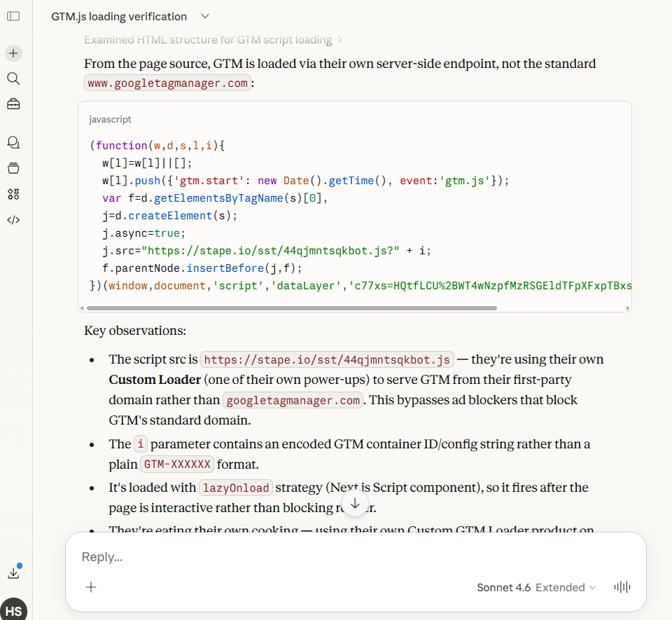Open search from the sidebar magnifier
Screen dimensions: 672x620
tap(13, 78)
